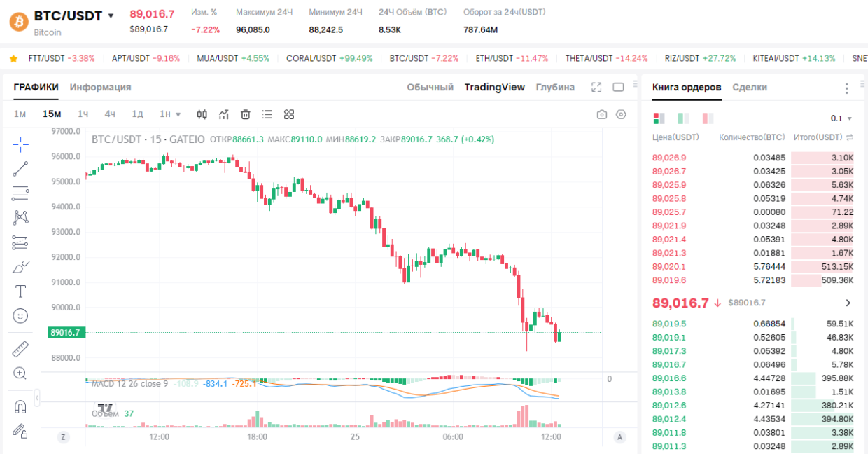Open the emoji icons tool
The width and height of the screenshot is (868, 454).
20,316
